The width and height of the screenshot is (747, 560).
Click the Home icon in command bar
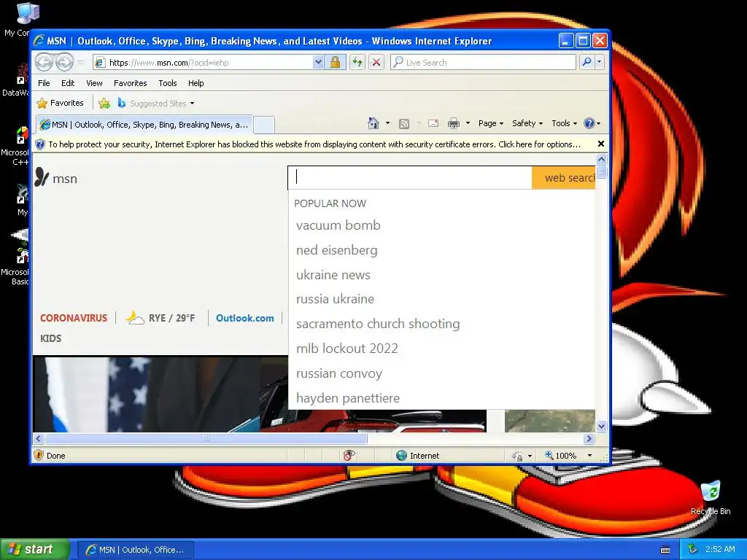(x=373, y=123)
